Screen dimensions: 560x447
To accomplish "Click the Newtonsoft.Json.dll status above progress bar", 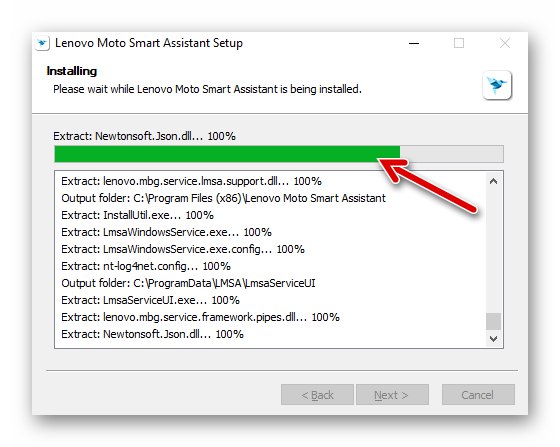I will coord(144,136).
